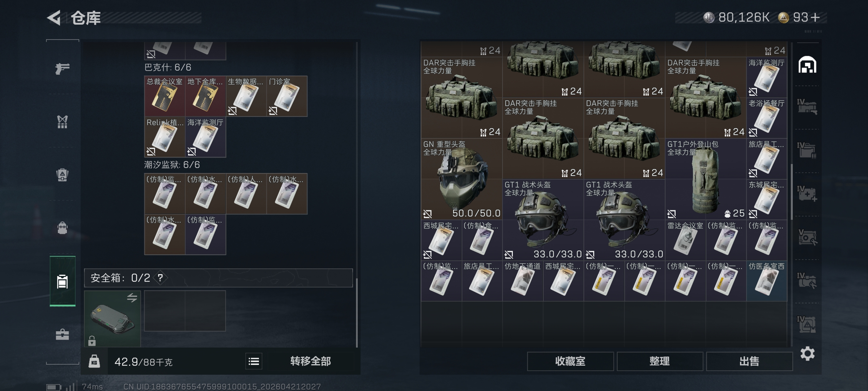Click the stash grid vertical scrollbar
Image resolution: width=868 pixels, height=391 pixels.
tap(791, 192)
